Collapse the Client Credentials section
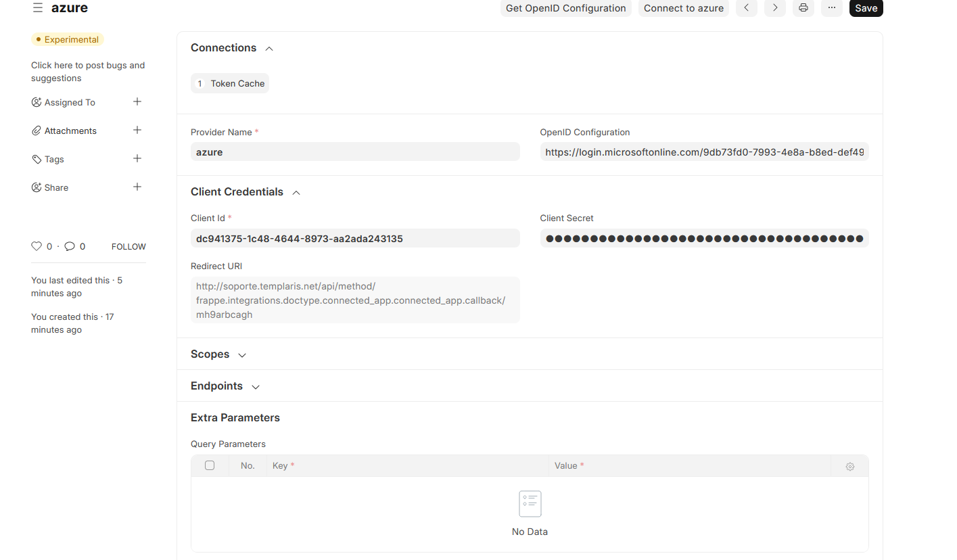Screen dimensions: 957x560 296,193
